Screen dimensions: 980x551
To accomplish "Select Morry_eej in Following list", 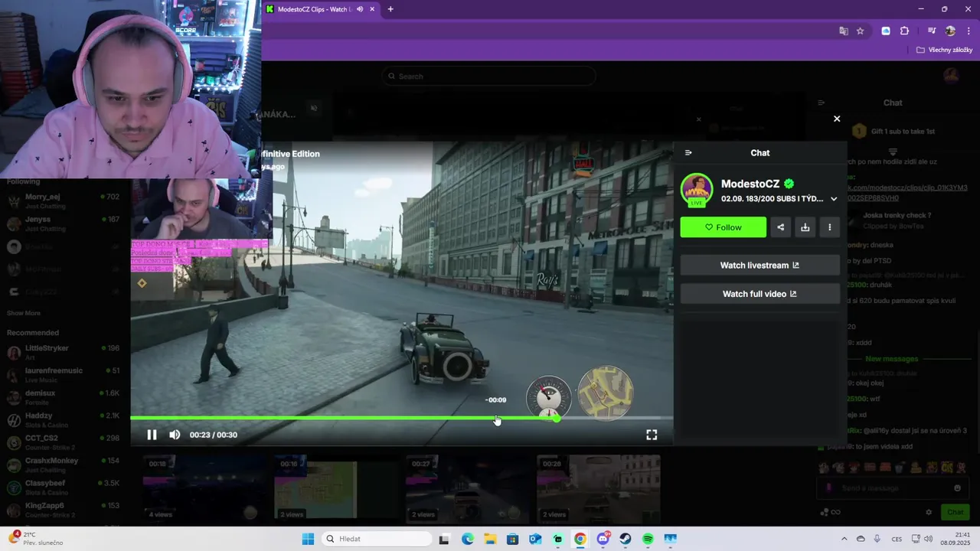I will pyautogui.click(x=63, y=201).
